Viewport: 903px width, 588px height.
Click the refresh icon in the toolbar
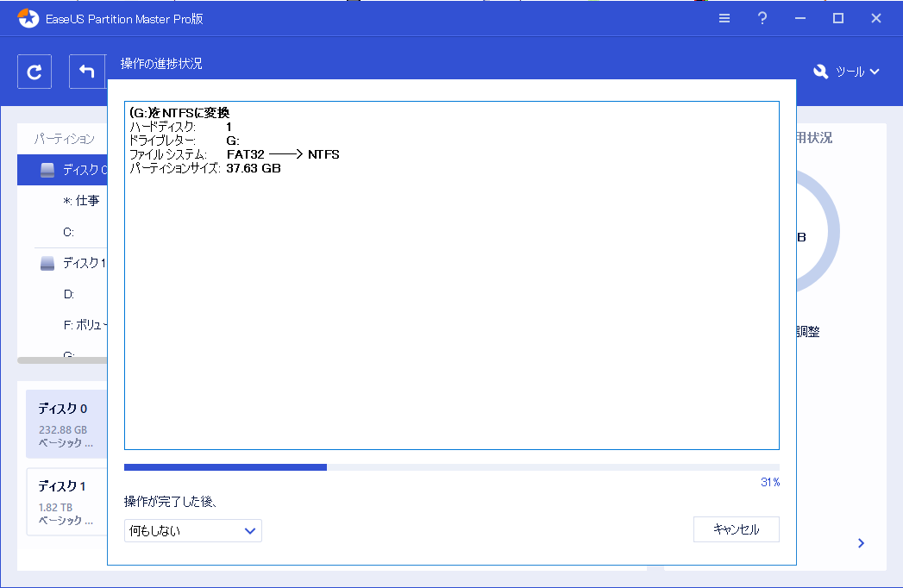(x=34, y=71)
